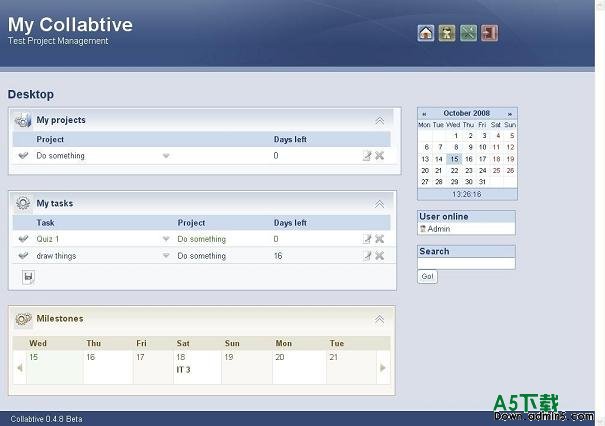This screenshot has height=426, width=605.
Task: Collapse the Milestones panel
Action: [x=379, y=319]
